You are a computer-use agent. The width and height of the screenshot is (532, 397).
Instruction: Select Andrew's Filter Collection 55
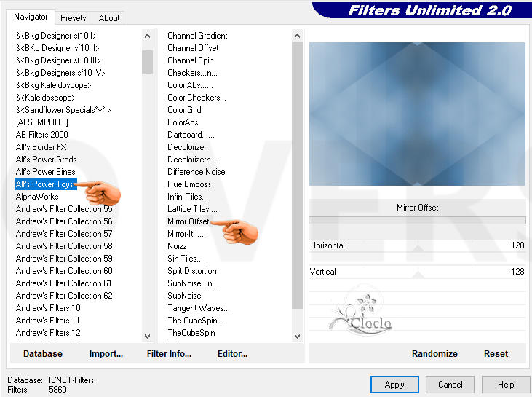tap(64, 209)
